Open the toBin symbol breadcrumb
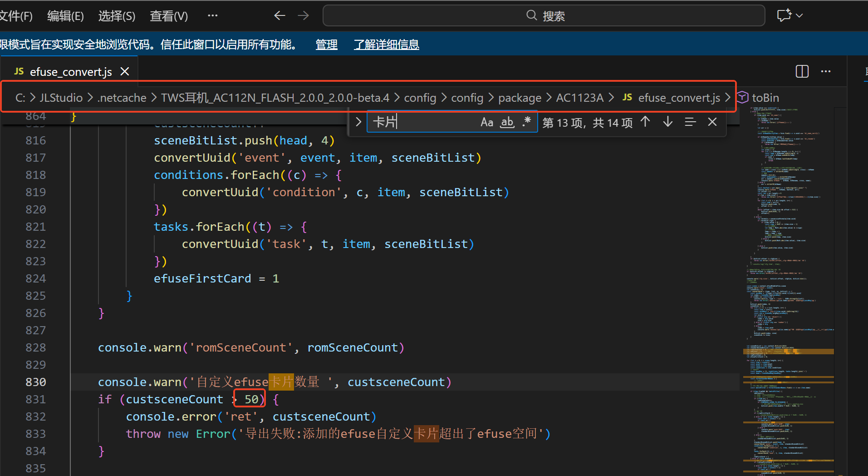Viewport: 868px width, 476px height. click(765, 98)
